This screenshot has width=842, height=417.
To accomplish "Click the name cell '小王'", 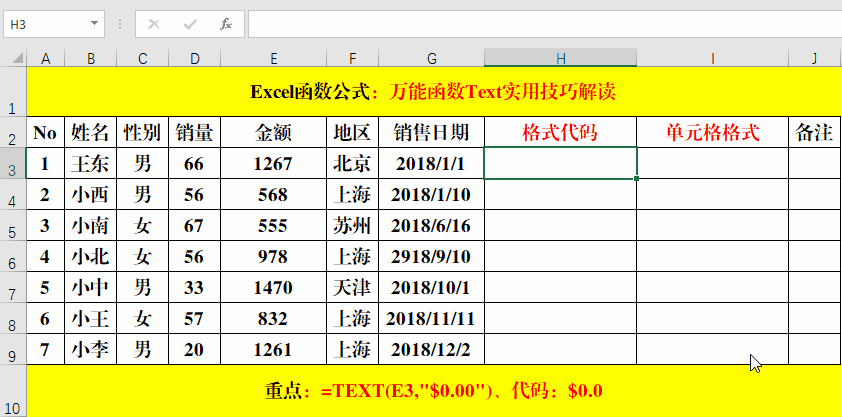I will pos(91,319).
